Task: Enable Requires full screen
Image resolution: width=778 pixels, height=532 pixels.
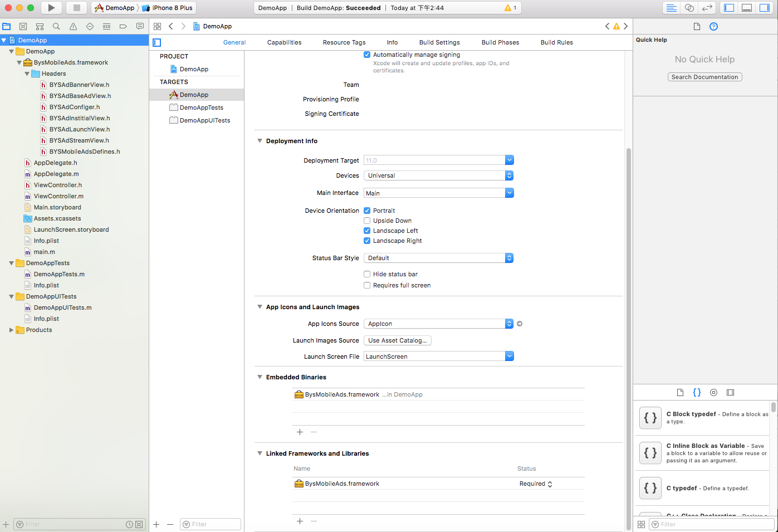Action: coord(367,285)
